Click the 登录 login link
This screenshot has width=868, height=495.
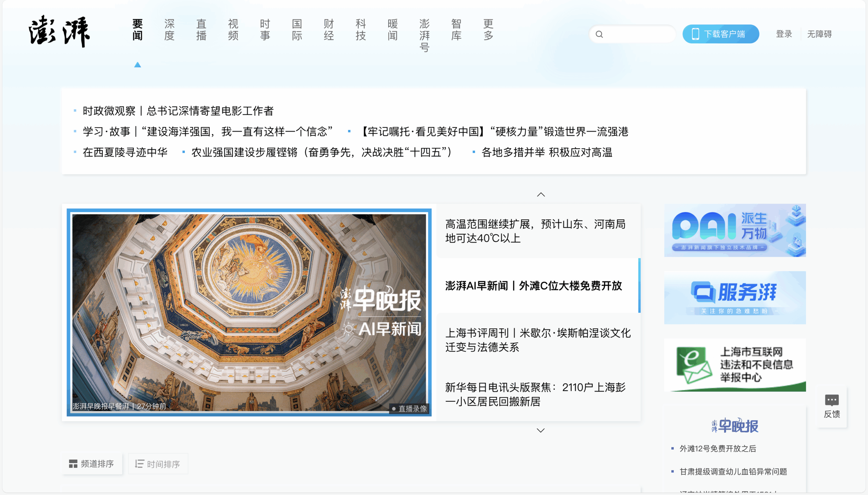[784, 34]
